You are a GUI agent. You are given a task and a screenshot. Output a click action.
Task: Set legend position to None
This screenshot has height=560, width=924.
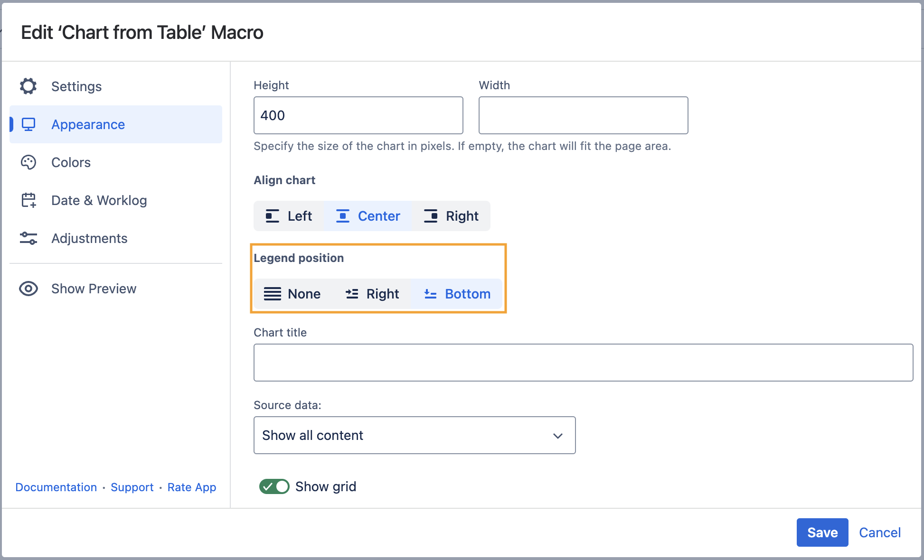click(x=292, y=294)
